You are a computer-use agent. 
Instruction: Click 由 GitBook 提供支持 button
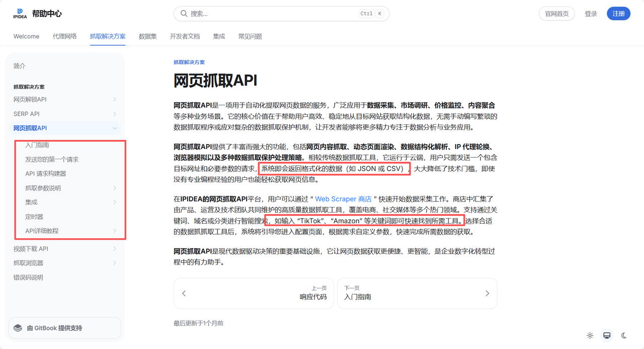coord(65,328)
